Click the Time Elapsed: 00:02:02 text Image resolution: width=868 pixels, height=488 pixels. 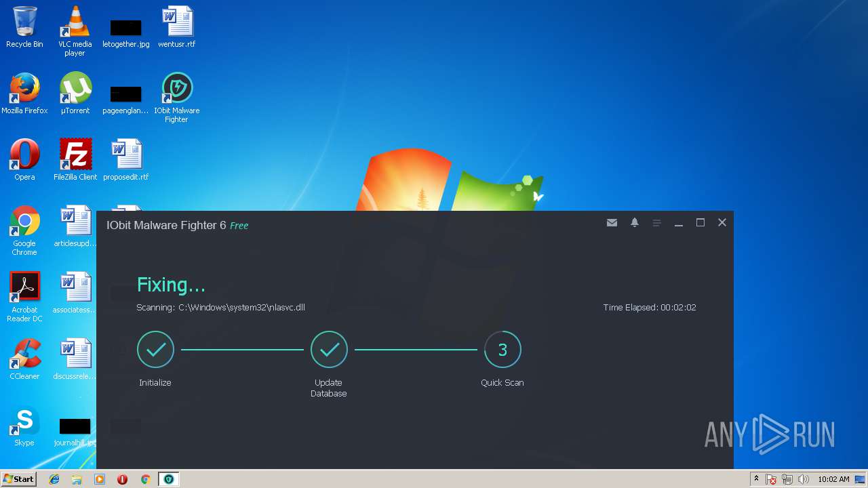click(650, 308)
